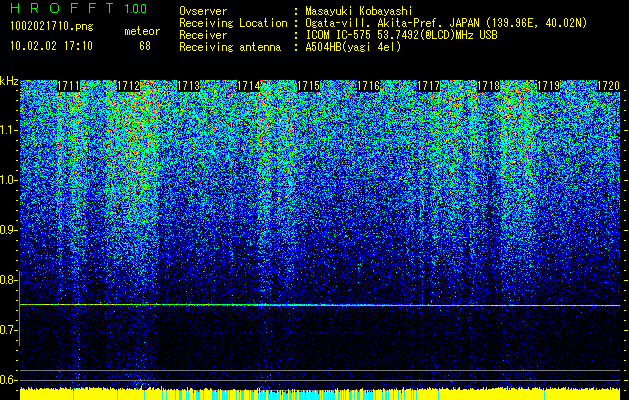Click the 1714 time marker

[x=249, y=86]
